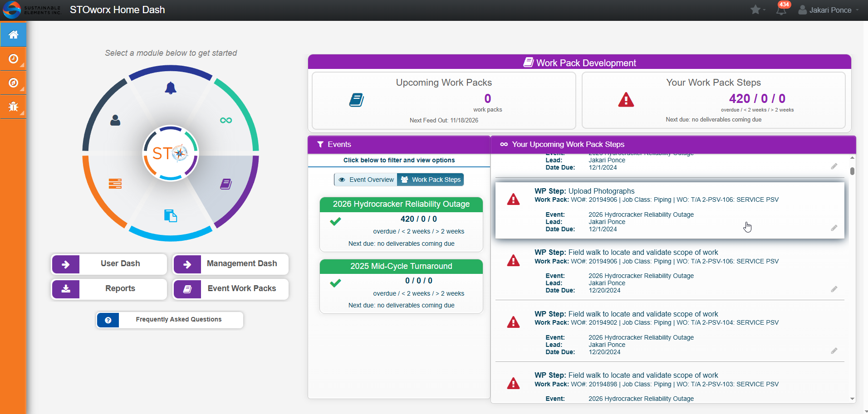
Task: Open Frequently Asked Questions
Action: 170,320
